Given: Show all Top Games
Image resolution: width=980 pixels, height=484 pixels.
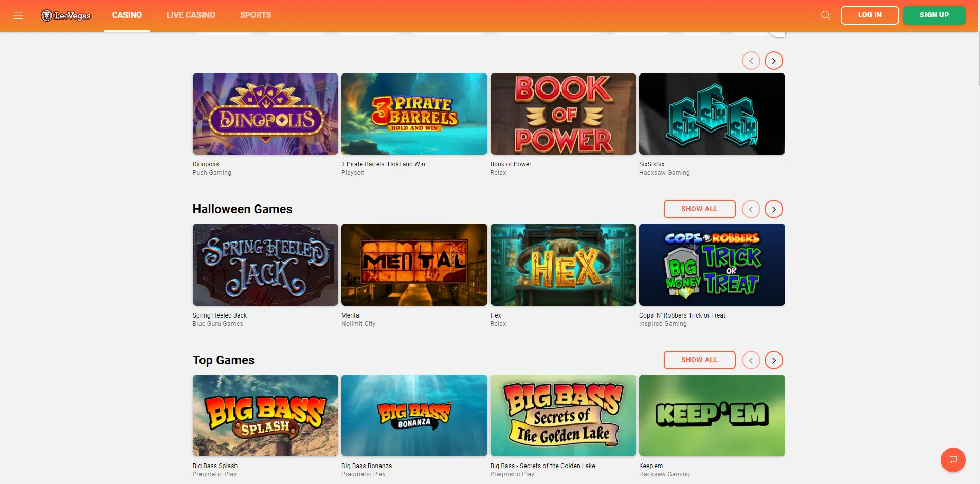Looking at the screenshot, I should [x=699, y=360].
